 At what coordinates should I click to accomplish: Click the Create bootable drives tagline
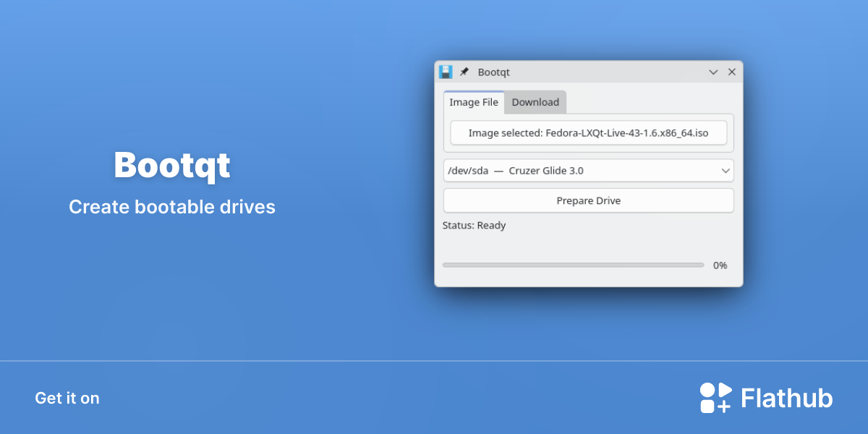(x=172, y=207)
